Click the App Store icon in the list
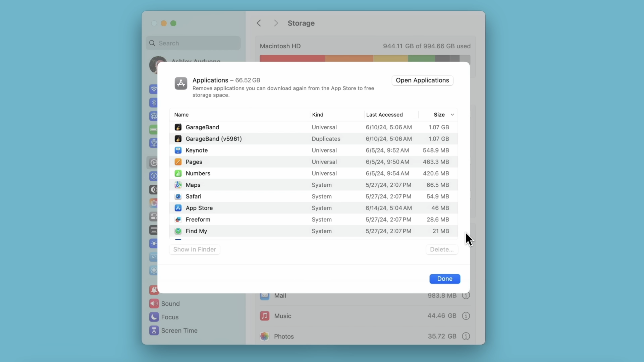644x362 pixels. point(178,208)
